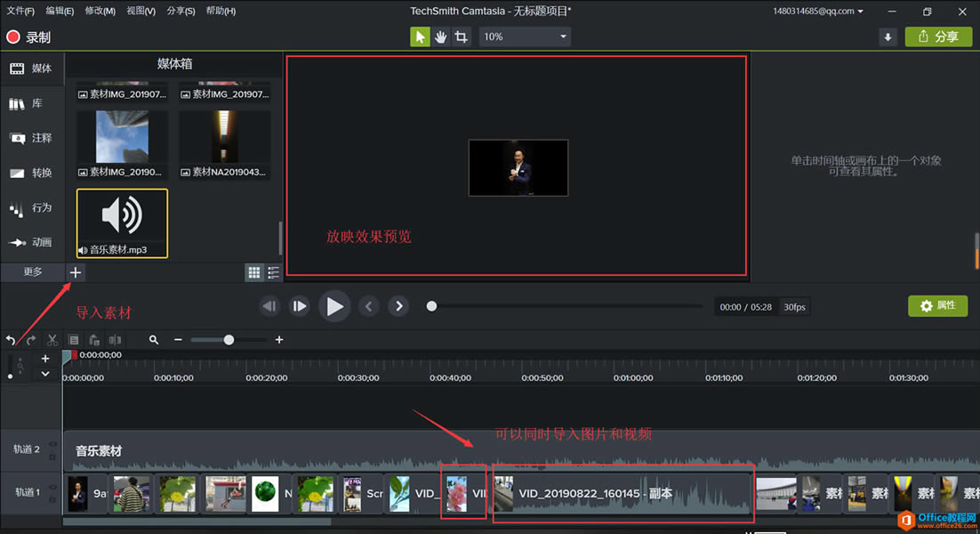Viewport: 980px width, 534px height.
Task: Open the 媒体 tab in sidebar
Action: click(x=31, y=69)
